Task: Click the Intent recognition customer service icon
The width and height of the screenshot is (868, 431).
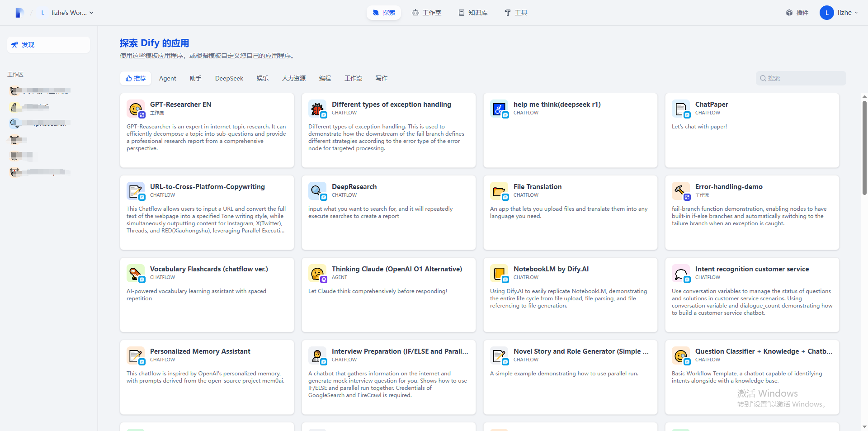Action: click(x=681, y=273)
